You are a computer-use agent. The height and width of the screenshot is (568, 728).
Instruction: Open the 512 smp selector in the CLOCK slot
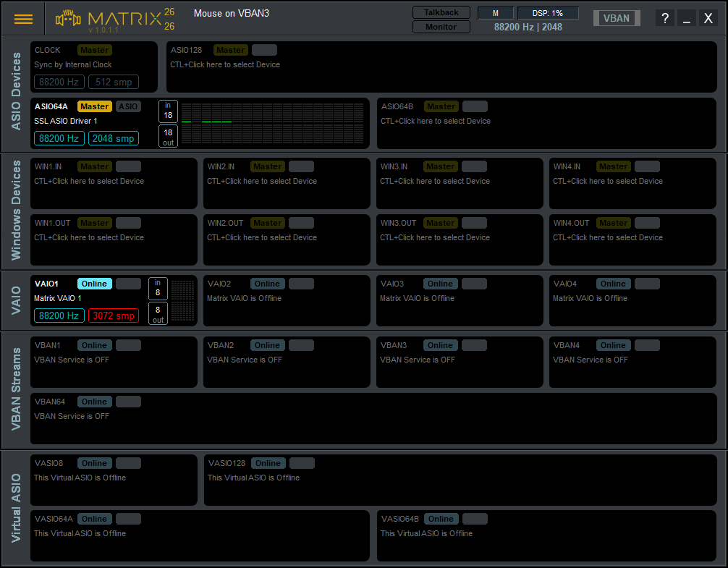(x=113, y=82)
